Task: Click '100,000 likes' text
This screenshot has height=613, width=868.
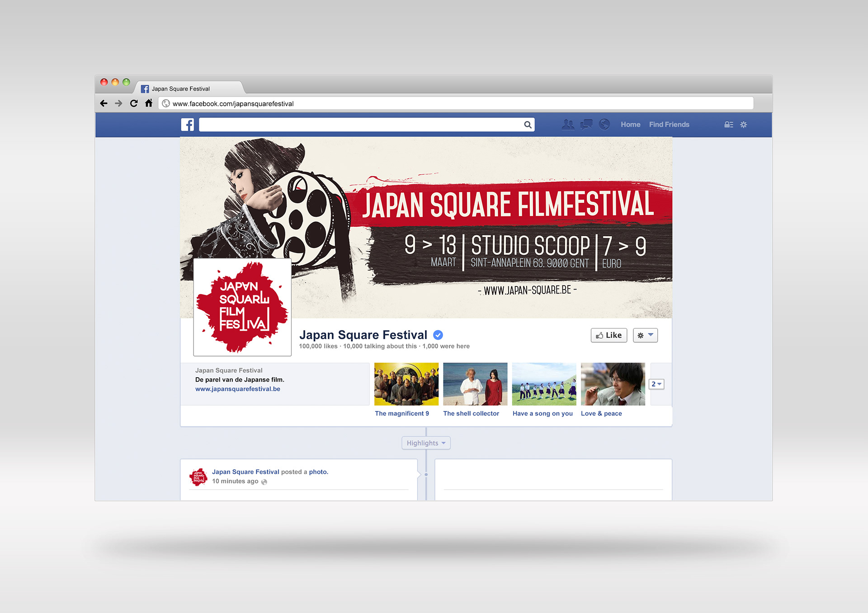Action: 318,346
